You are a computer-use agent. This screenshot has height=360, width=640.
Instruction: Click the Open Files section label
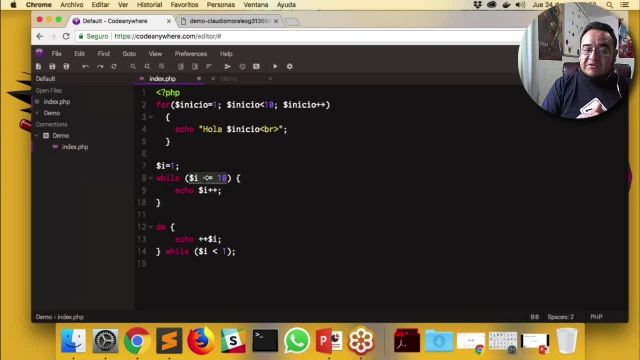(x=49, y=91)
